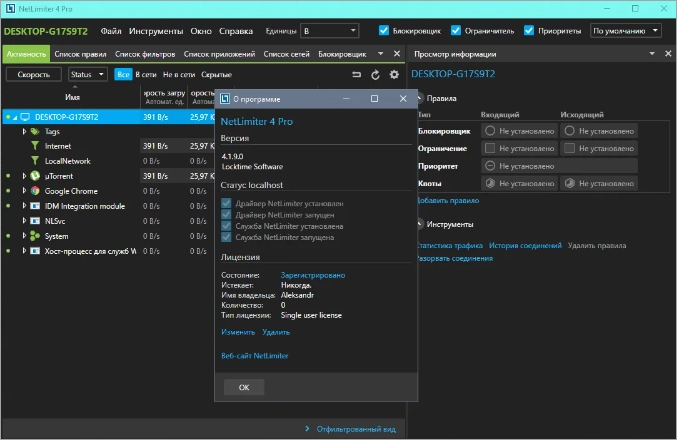
Task: Click the Имя column header
Action: click(x=73, y=97)
